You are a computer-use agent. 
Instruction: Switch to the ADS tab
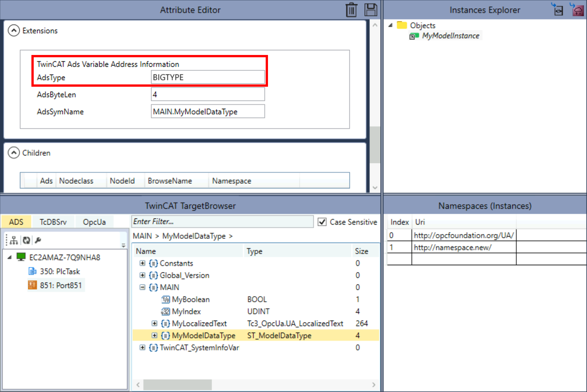click(x=16, y=222)
